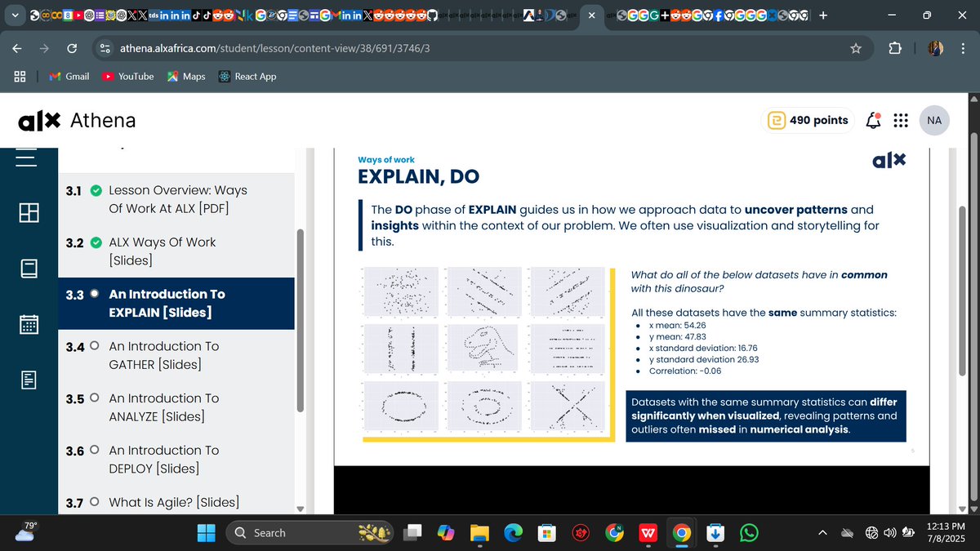This screenshot has height=551, width=980.
Task: Open lesson 3.7 What Is Agile slides
Action: point(176,503)
